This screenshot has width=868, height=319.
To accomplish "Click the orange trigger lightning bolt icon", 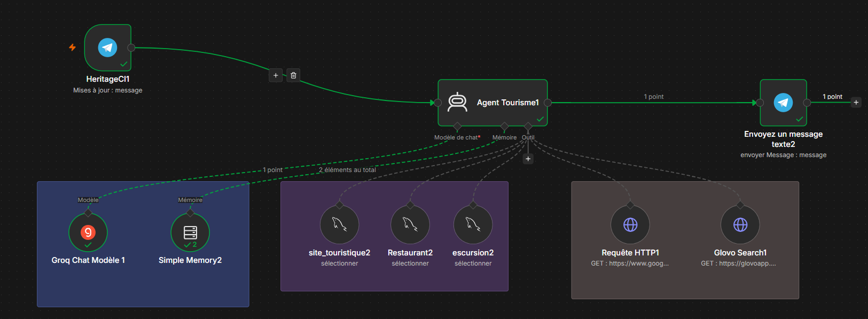I will (72, 48).
